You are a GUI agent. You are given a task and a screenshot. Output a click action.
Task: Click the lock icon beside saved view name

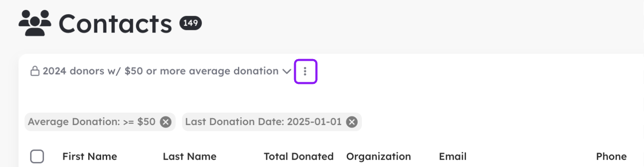tap(35, 71)
